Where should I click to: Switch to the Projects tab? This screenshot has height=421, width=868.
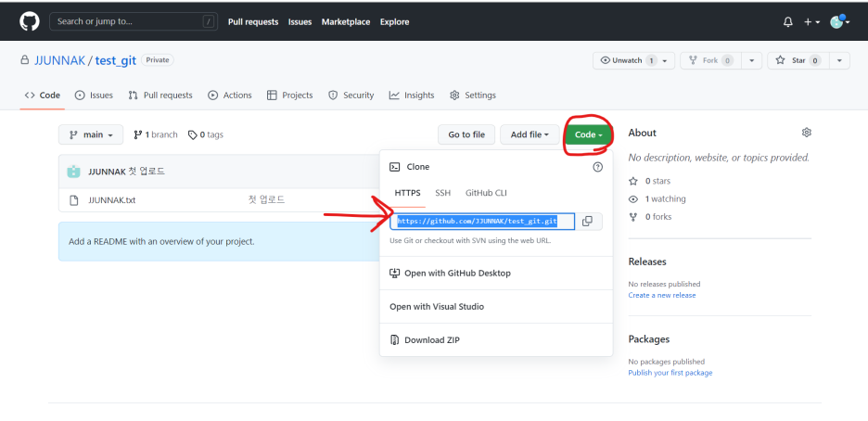pyautogui.click(x=289, y=96)
